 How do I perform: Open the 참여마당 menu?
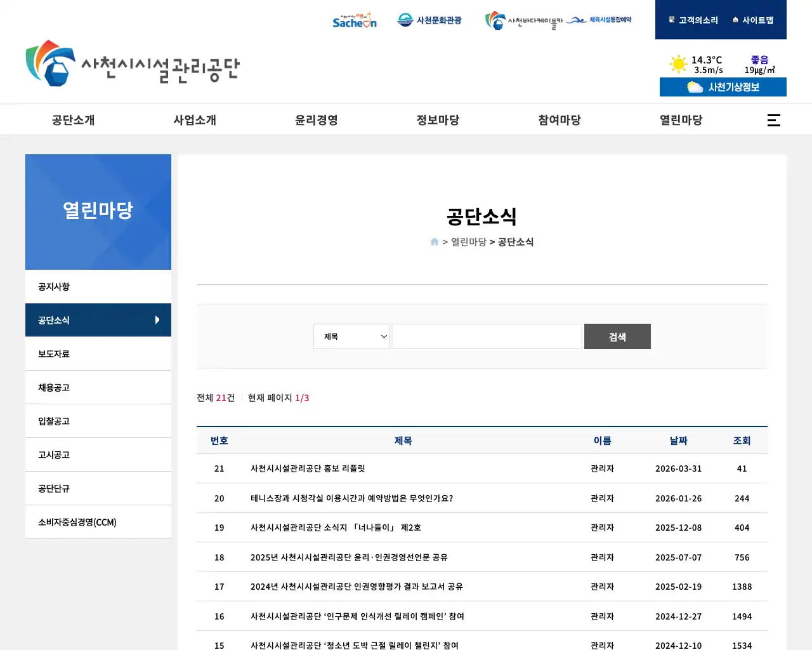click(560, 120)
